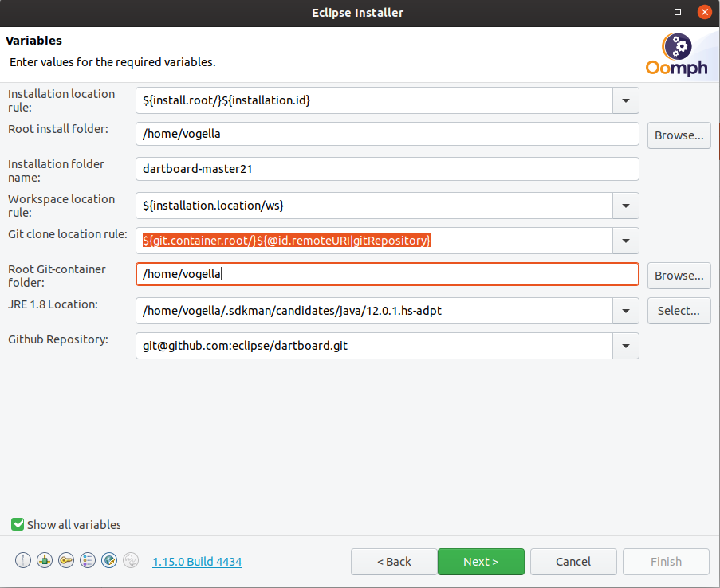Image resolution: width=720 pixels, height=588 pixels.
Task: Open the bundle pools list icon
Action: click(x=88, y=560)
